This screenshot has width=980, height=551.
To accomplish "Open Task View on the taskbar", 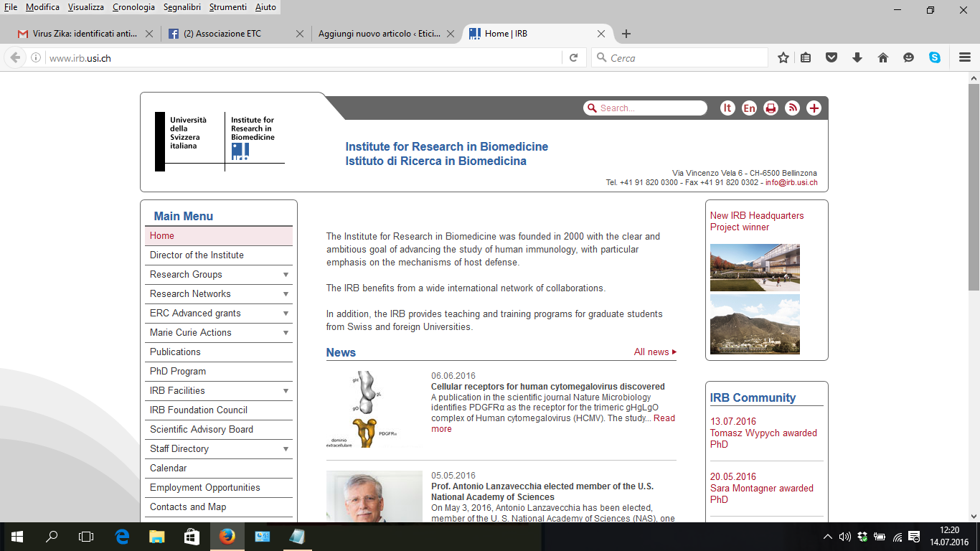I will click(86, 537).
